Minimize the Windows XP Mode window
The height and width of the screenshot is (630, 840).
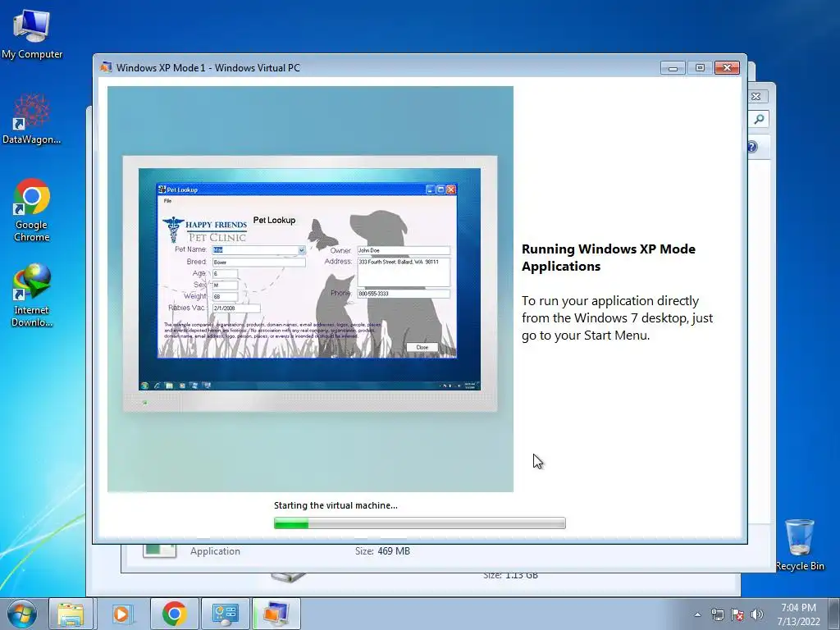point(673,67)
